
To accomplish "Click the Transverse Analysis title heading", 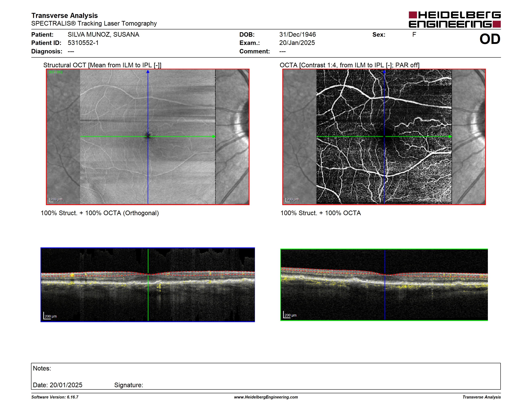I will tap(64, 15).
